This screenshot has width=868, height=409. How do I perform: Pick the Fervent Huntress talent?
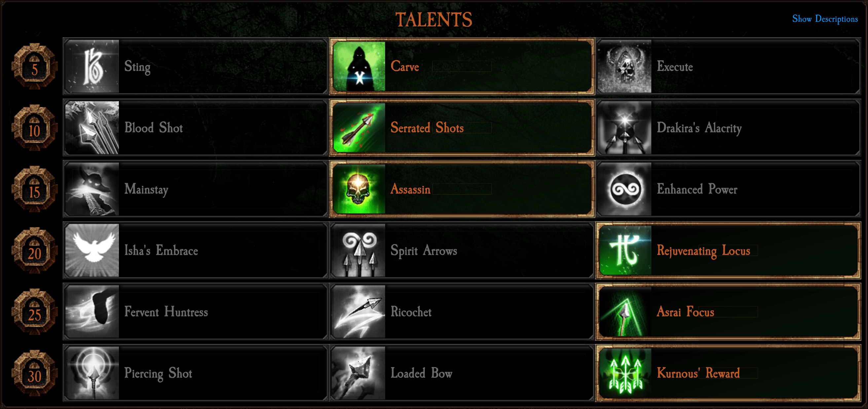pyautogui.click(x=196, y=312)
